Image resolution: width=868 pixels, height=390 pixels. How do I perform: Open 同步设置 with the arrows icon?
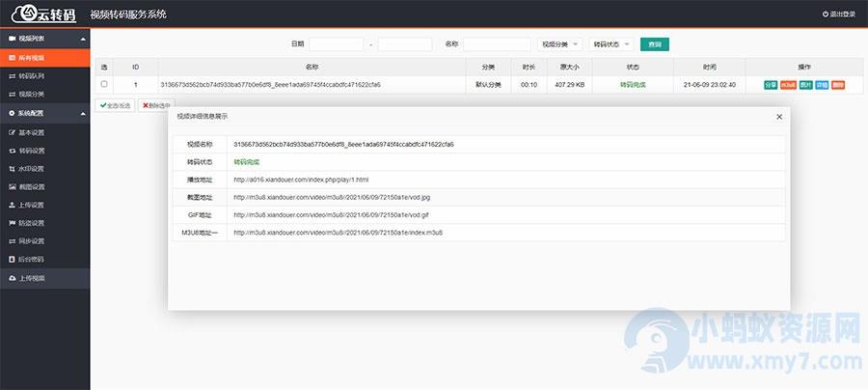coord(44,241)
